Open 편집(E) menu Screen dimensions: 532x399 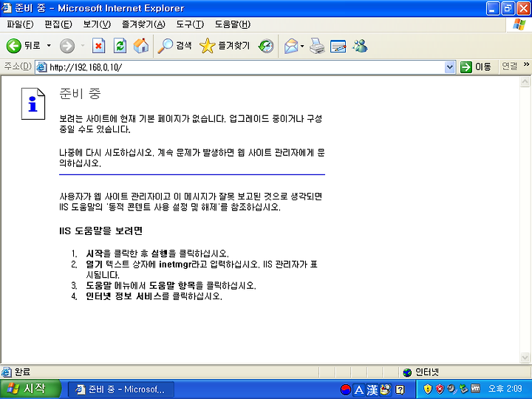tap(58, 24)
